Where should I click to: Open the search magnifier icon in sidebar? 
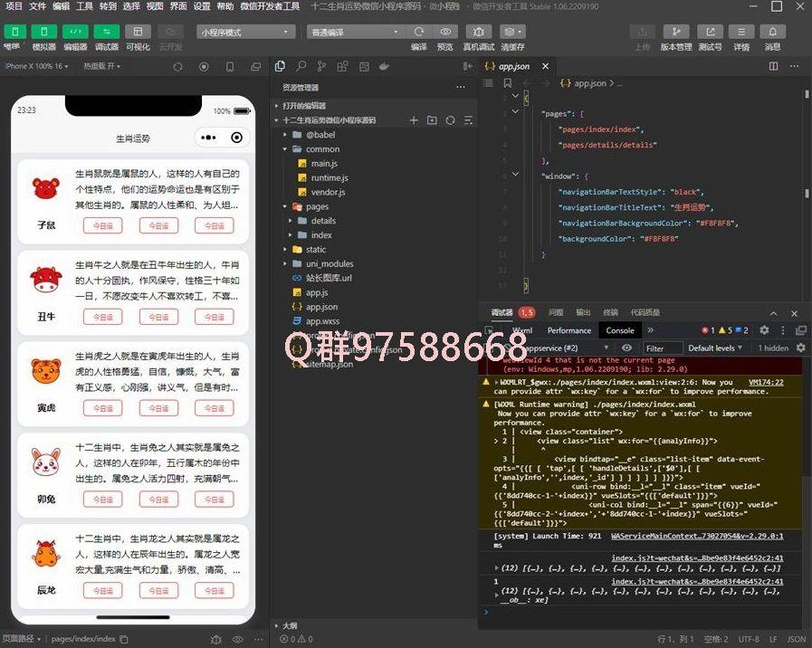tap(301, 66)
